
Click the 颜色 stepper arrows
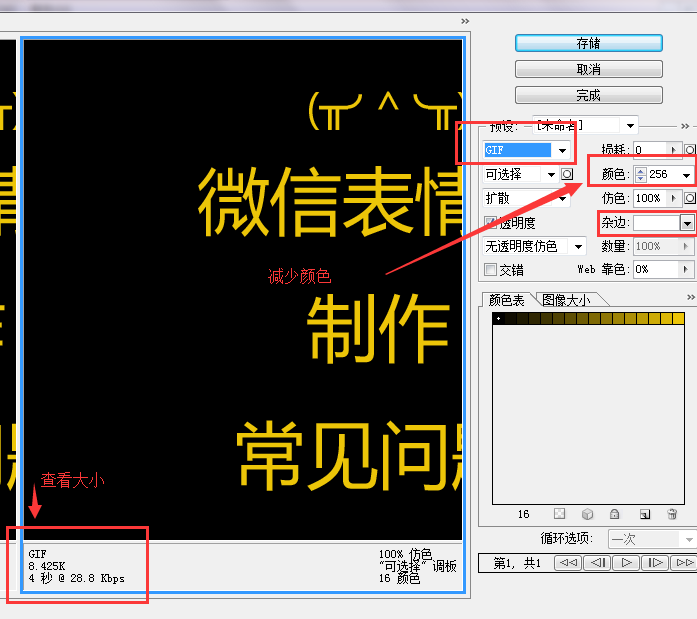[641, 174]
